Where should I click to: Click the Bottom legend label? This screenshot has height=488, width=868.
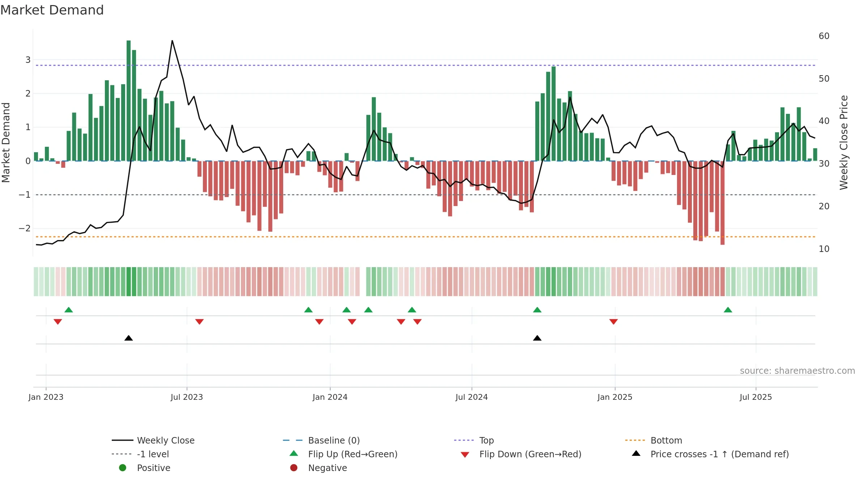(x=667, y=441)
